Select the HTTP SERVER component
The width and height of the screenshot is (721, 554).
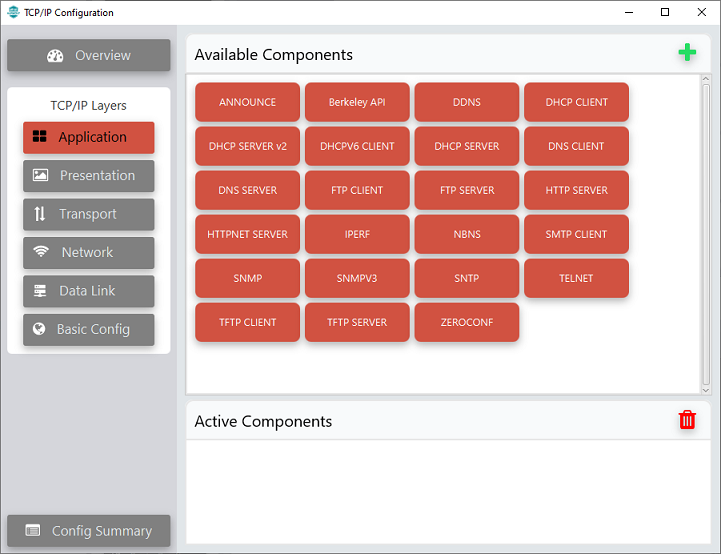(576, 190)
